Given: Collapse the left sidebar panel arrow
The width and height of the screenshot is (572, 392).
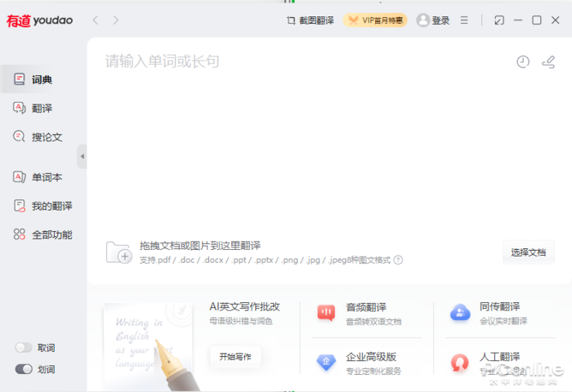Looking at the screenshot, I should 82,156.
